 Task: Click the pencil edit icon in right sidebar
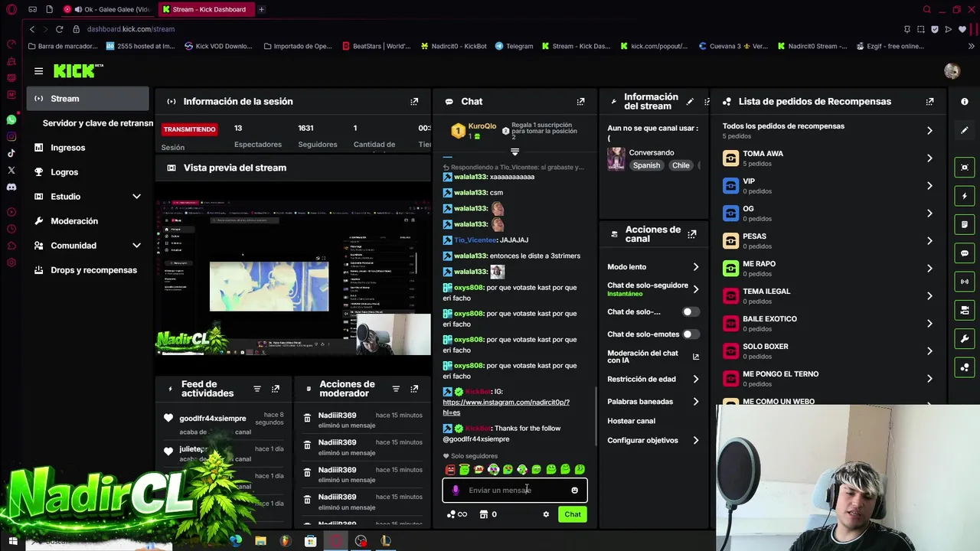click(965, 130)
